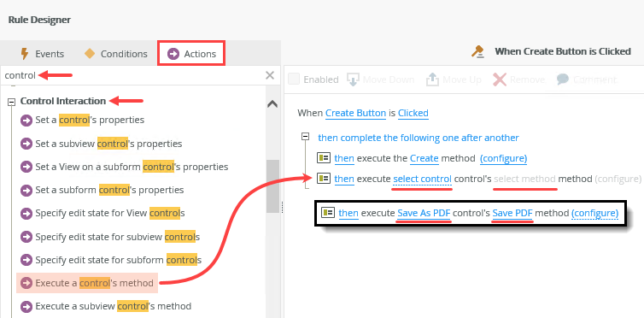Image resolution: width=644 pixels, height=318 pixels.
Task: Collapse the 'then complete the following' block
Action: point(305,137)
